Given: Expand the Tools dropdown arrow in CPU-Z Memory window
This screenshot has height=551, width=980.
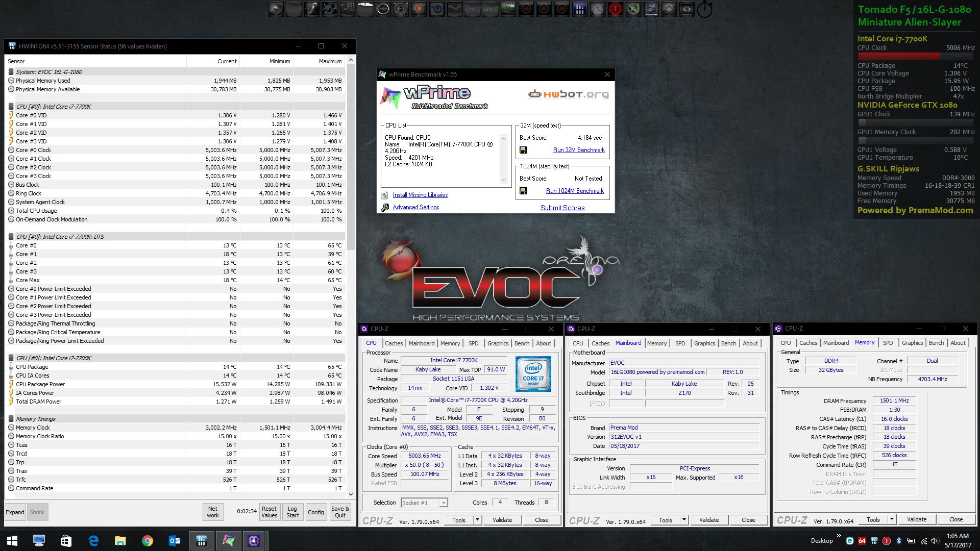Looking at the screenshot, I should point(892,519).
